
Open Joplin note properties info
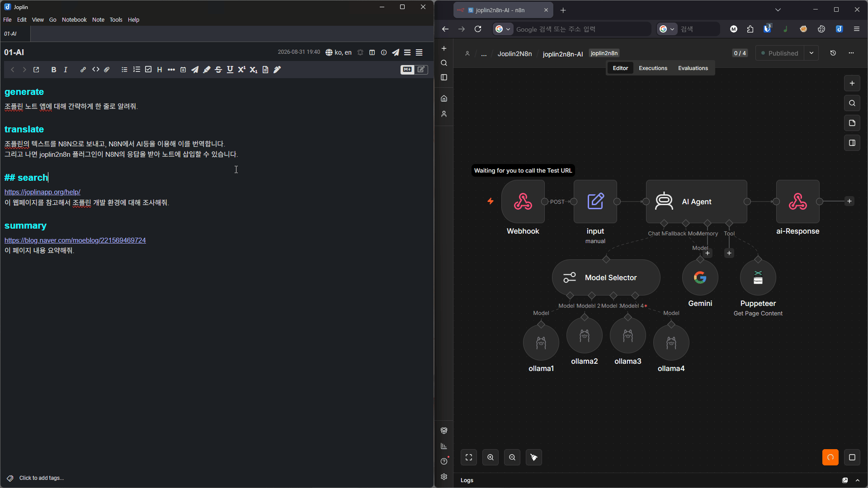tap(384, 52)
